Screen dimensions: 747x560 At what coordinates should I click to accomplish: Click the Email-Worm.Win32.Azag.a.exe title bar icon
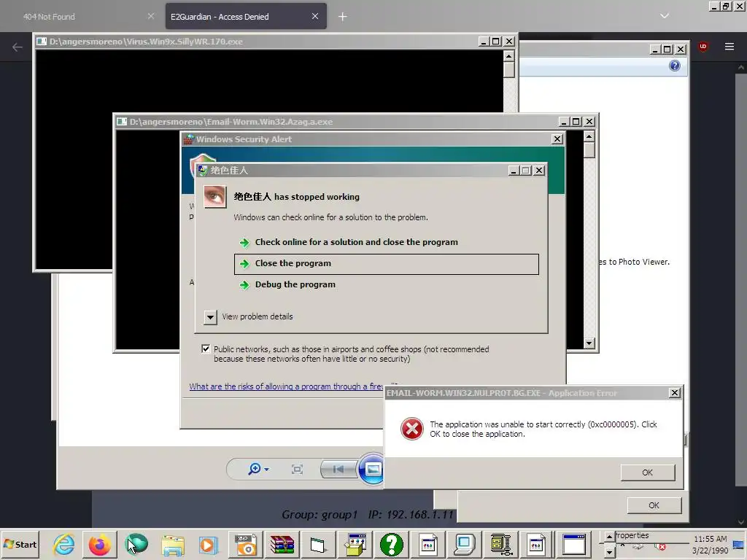click(122, 122)
